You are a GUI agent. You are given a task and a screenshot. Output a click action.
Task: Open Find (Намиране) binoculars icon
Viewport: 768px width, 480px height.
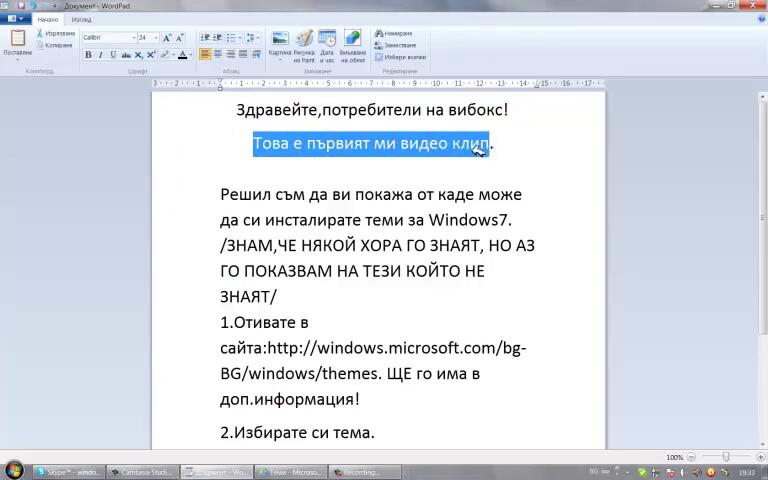(380, 33)
